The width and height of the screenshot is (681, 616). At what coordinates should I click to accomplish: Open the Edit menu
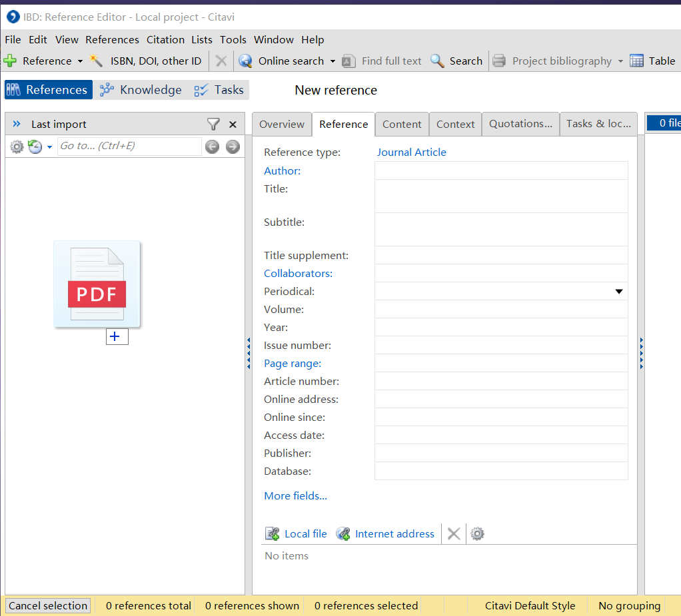(38, 39)
